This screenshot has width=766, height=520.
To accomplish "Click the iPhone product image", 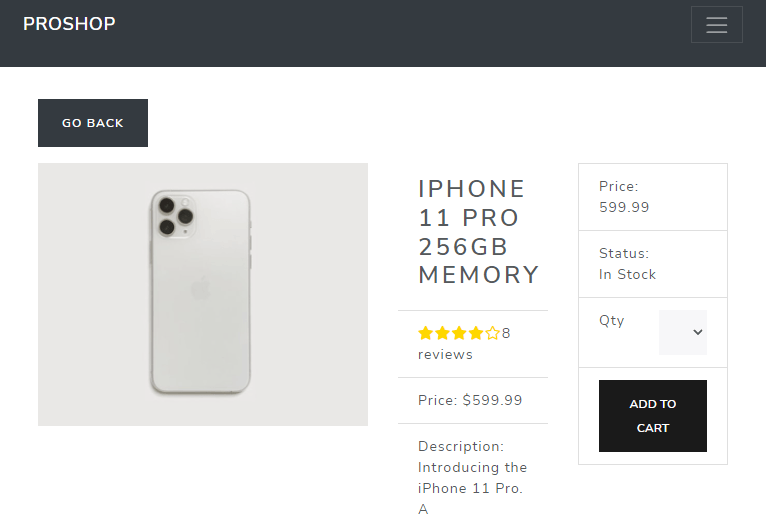I will [x=203, y=294].
